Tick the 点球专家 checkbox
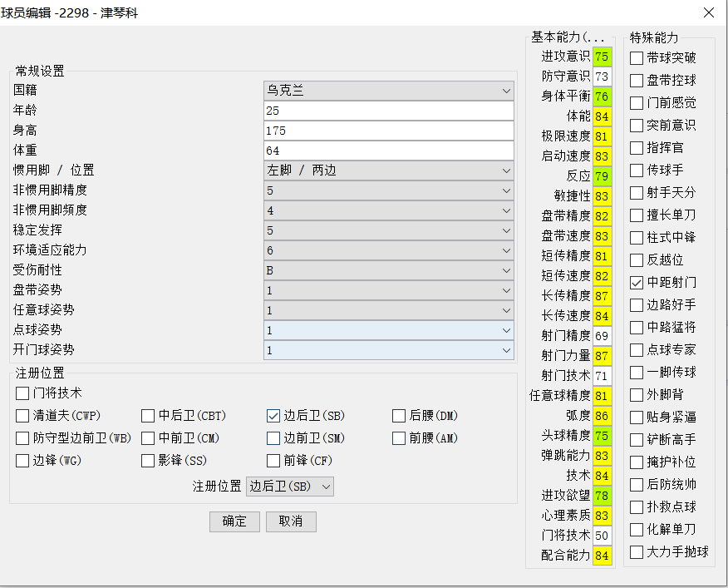The image size is (728, 588). (637, 350)
